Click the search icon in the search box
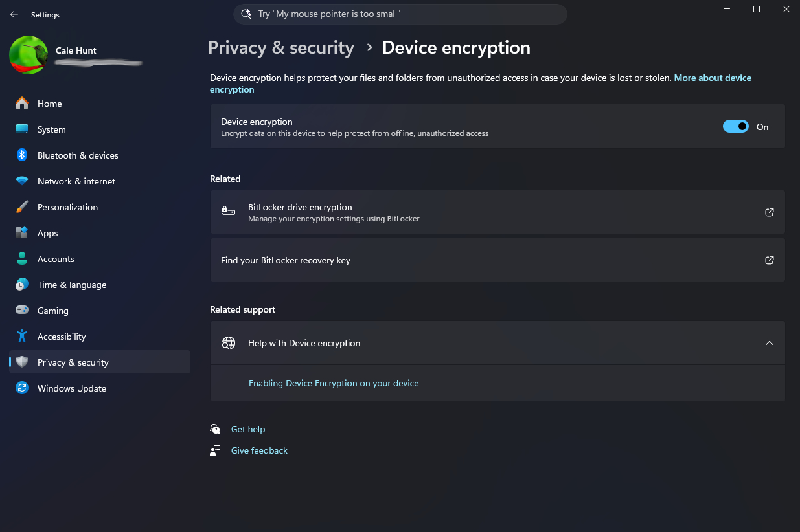 [x=246, y=14]
